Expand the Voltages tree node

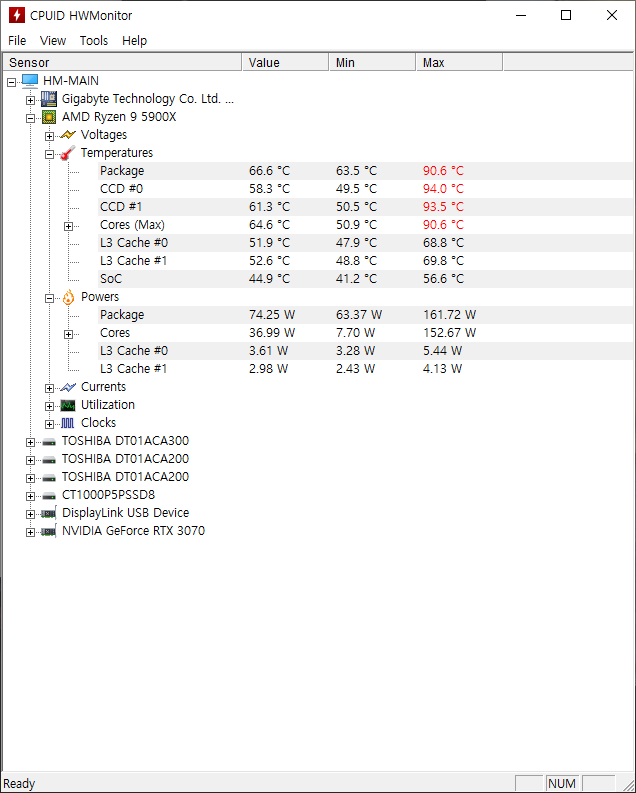tap(50, 136)
